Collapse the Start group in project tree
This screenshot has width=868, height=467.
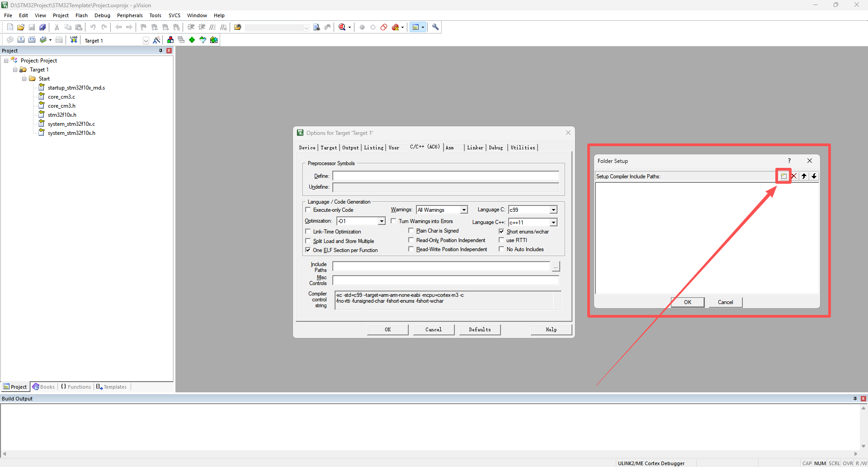[x=24, y=79]
